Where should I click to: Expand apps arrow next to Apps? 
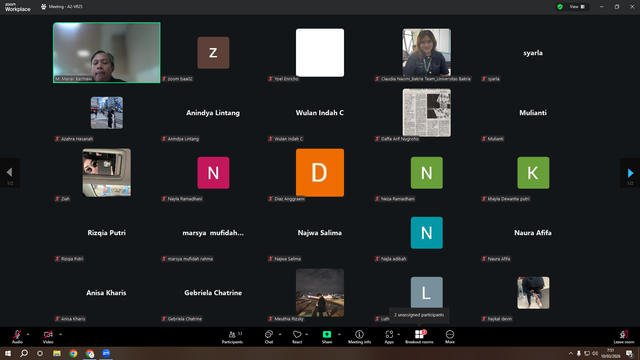pos(398,334)
